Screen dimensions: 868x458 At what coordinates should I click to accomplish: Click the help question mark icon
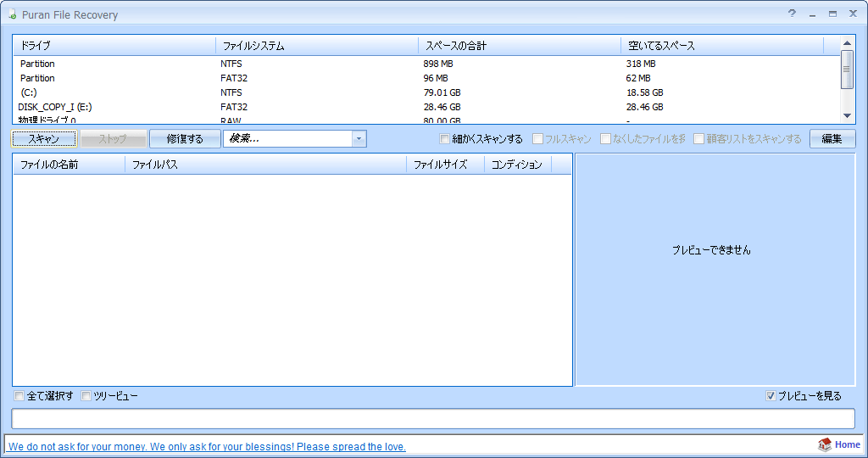[x=792, y=14]
